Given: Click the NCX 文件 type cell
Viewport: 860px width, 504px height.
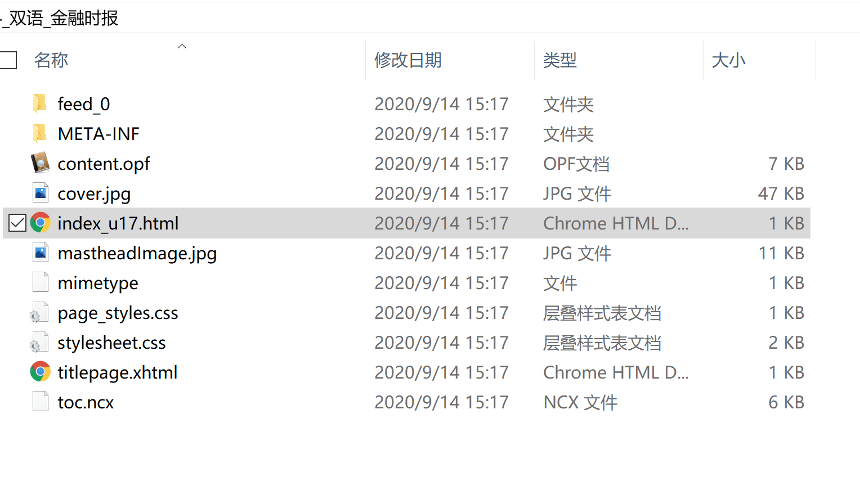Looking at the screenshot, I should pyautogui.click(x=580, y=402).
